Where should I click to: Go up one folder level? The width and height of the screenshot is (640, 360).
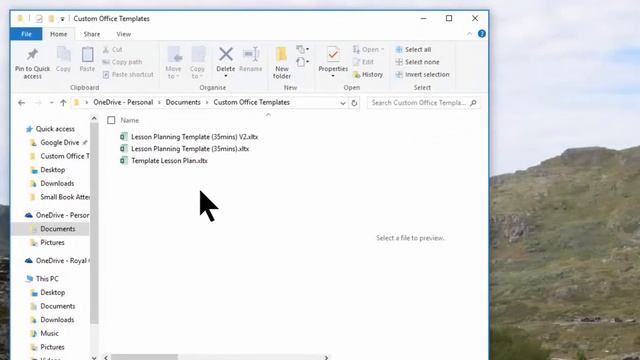(x=63, y=103)
